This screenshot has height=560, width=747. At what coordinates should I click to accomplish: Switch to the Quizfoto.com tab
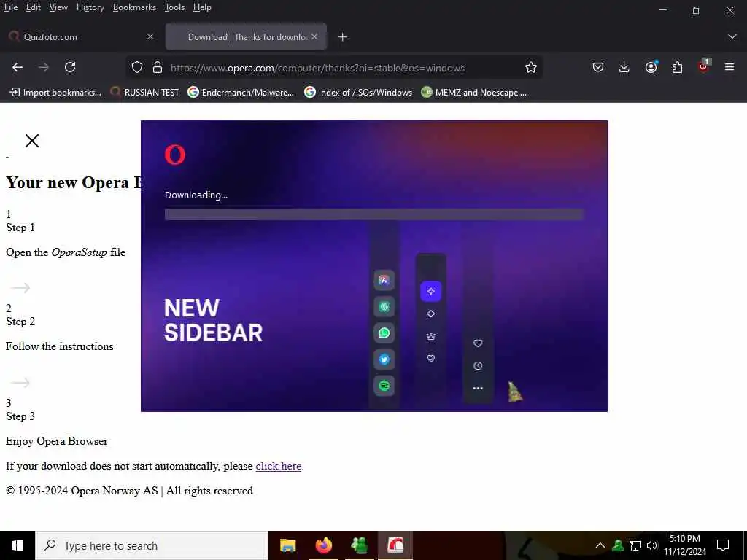82,36
